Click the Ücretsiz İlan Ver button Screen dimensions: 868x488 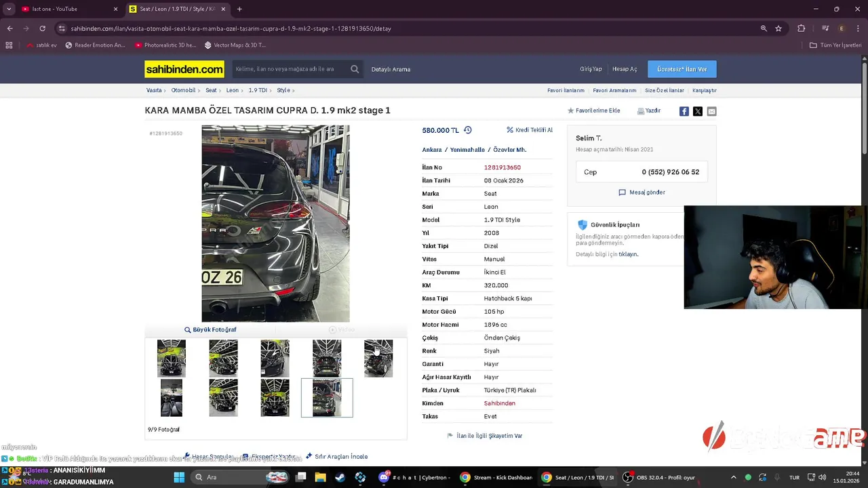[x=682, y=69]
